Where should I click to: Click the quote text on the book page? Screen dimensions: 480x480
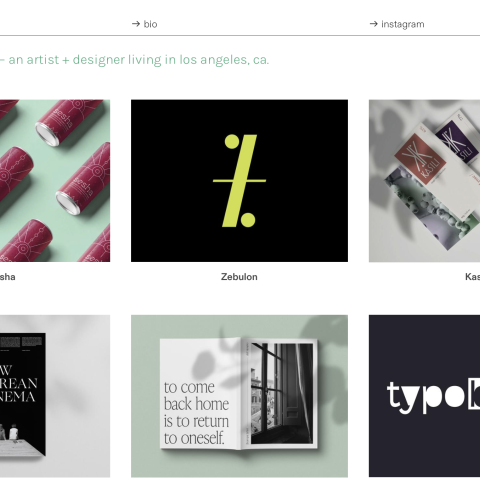tap(196, 413)
